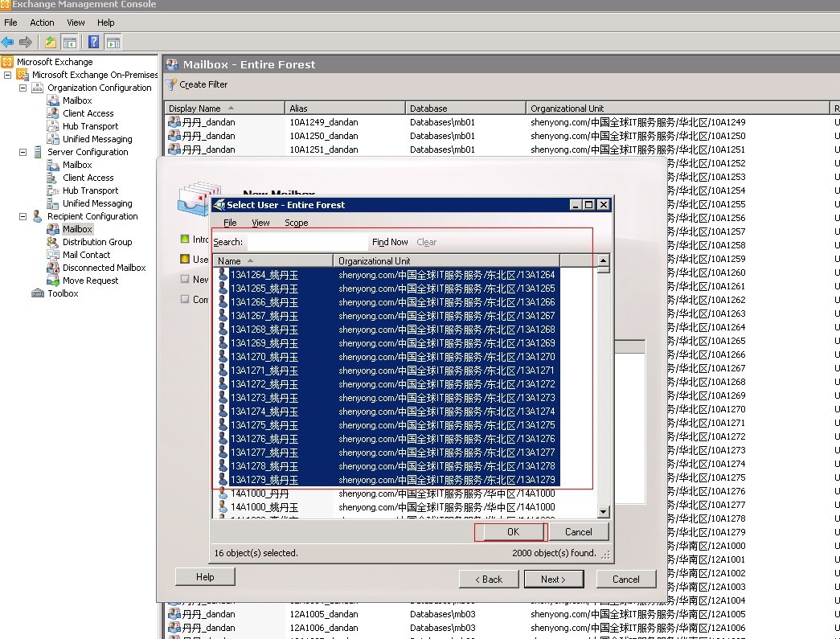Click the Move Request tree icon
840x639 pixels.
coord(52,281)
